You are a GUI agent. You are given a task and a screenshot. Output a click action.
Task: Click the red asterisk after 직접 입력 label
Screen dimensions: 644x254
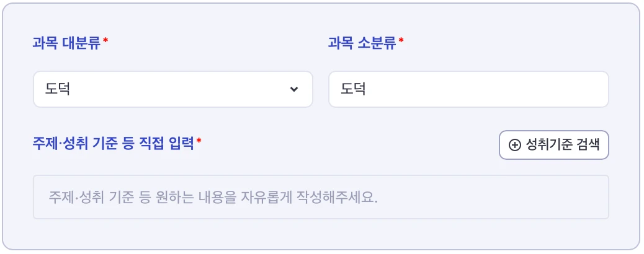[199, 141]
